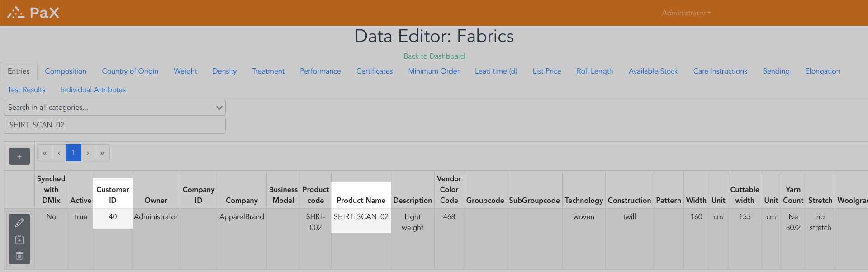Click the Vendor Color Code column header
This screenshot has width=868, height=272.
(449, 189)
